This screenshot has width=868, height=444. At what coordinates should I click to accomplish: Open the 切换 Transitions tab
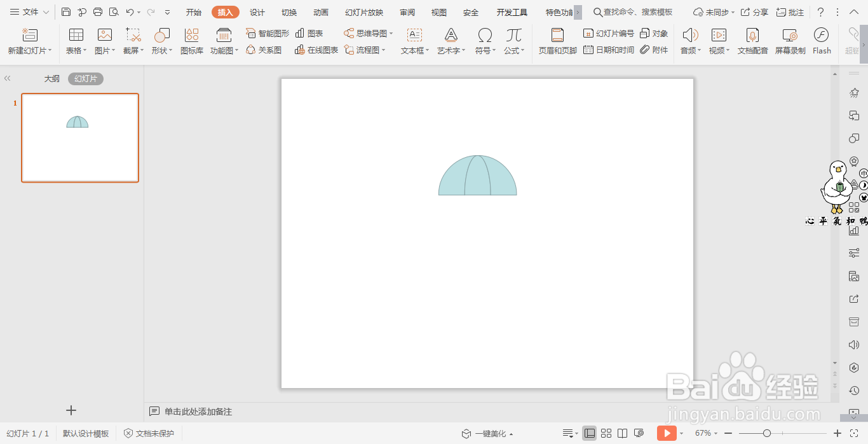[x=289, y=13]
